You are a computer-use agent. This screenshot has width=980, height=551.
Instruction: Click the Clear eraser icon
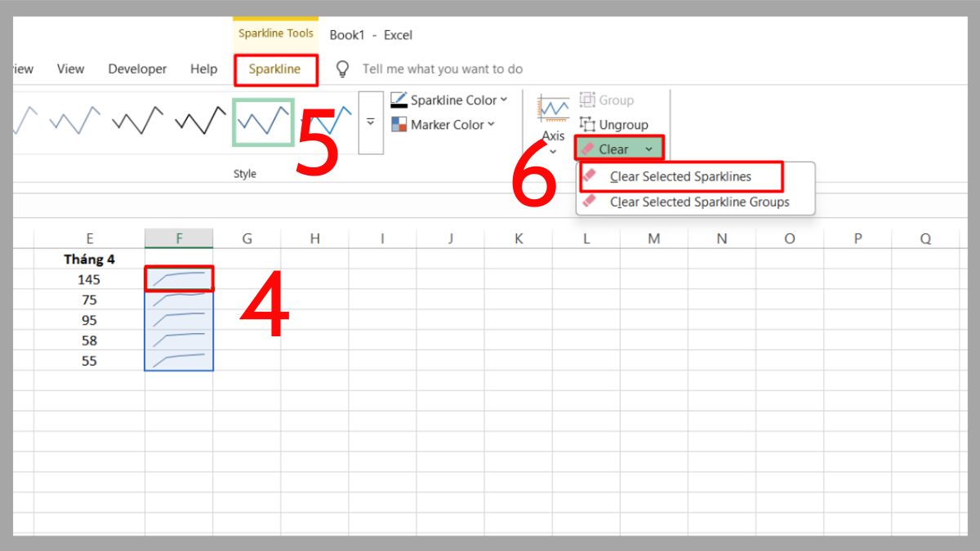(586, 148)
